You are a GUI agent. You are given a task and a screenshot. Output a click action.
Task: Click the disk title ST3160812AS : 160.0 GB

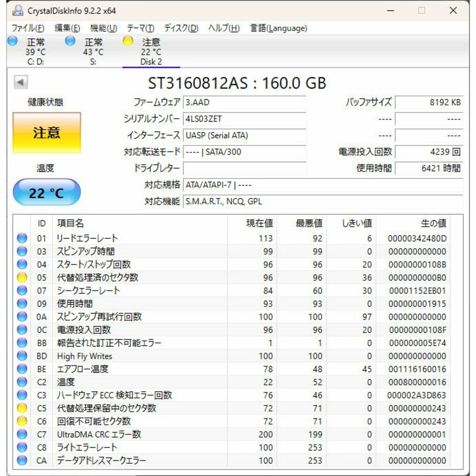click(237, 83)
